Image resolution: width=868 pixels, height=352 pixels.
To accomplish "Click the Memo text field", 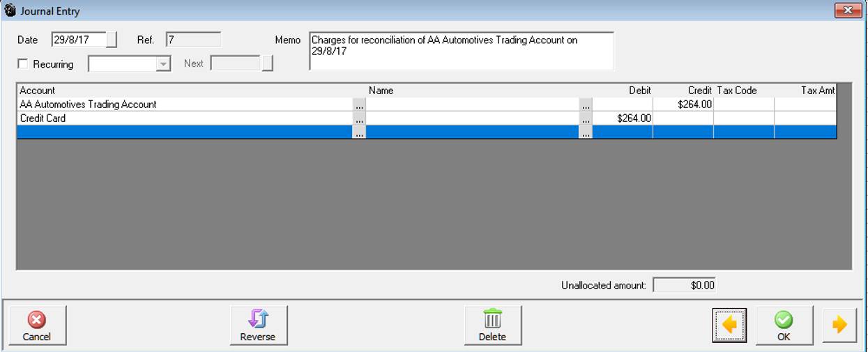I will click(461, 51).
